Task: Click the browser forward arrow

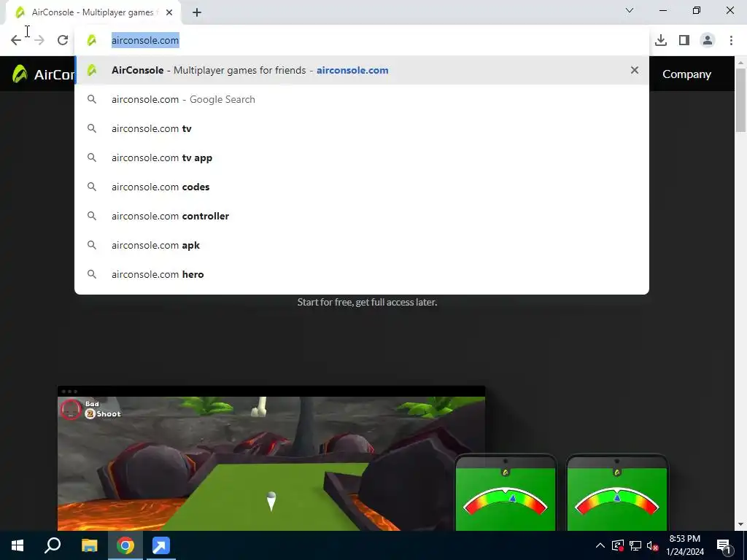Action: point(39,41)
